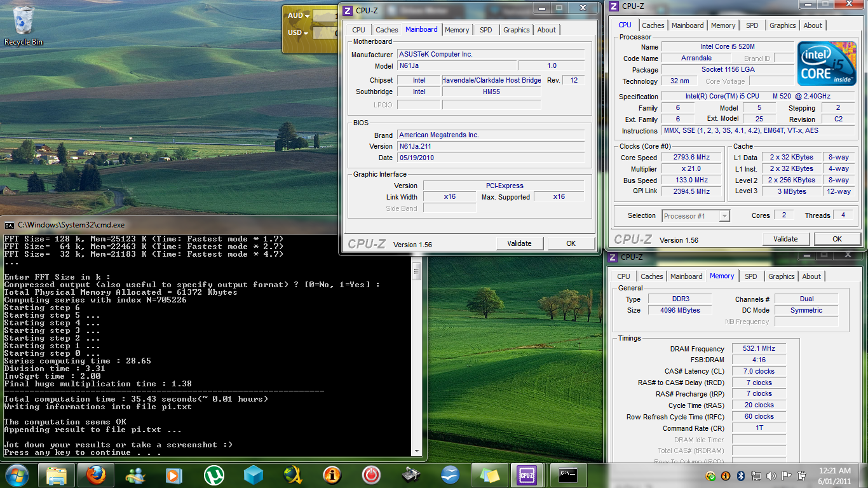Click the Intel Core i5 logo badge

[827, 64]
